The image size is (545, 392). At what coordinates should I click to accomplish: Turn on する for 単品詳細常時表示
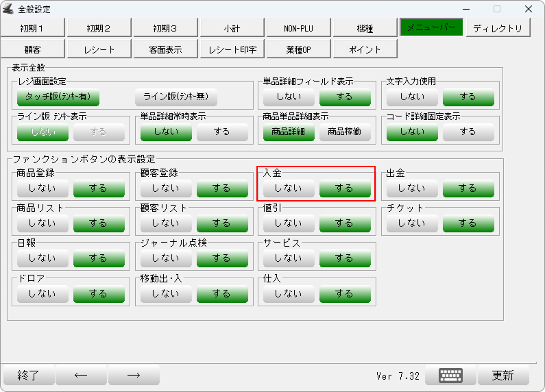click(x=221, y=132)
